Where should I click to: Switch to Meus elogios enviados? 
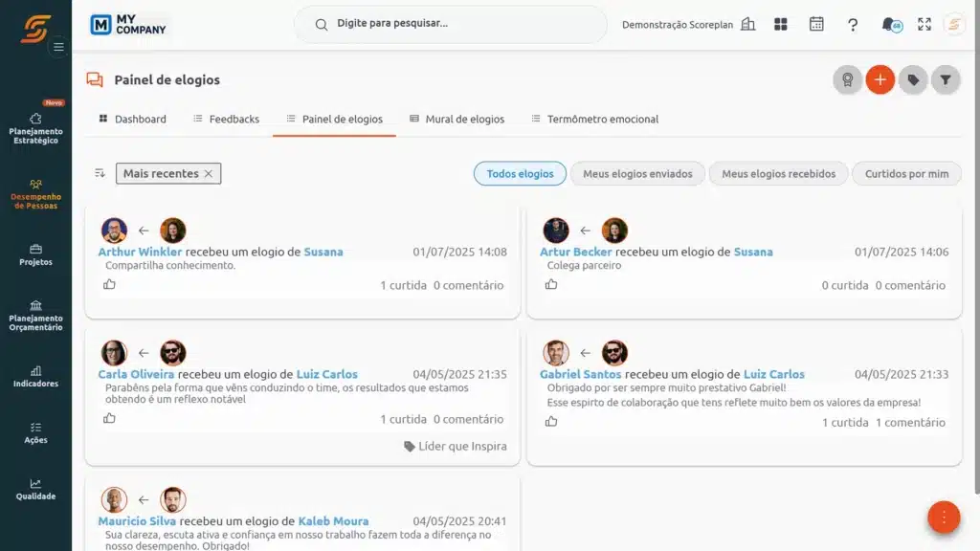(637, 173)
